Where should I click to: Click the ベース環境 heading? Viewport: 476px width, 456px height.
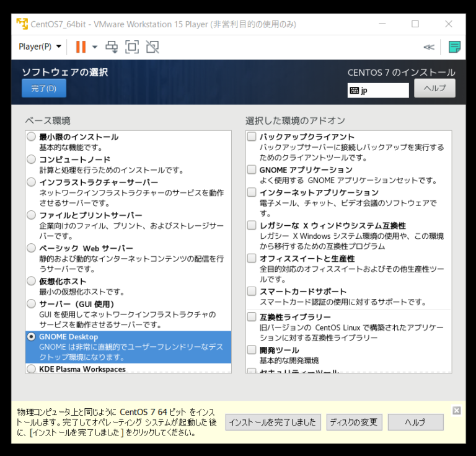(x=48, y=120)
